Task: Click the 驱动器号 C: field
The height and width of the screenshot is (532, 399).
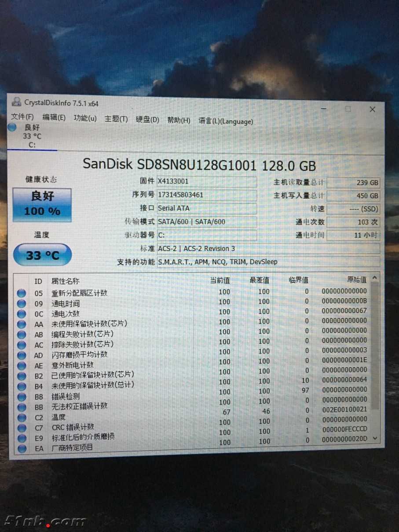Action: coord(207,235)
